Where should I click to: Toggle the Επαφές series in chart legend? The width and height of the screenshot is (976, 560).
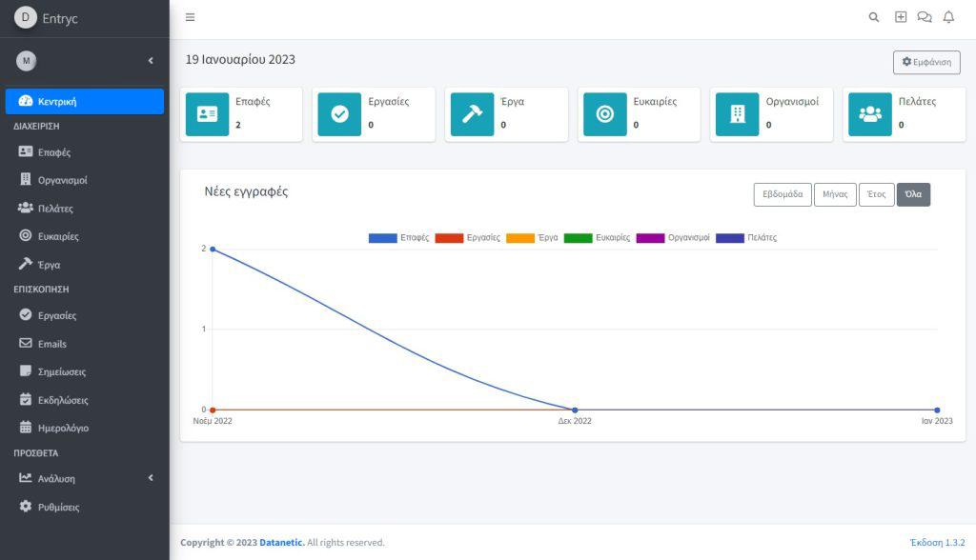[398, 237]
